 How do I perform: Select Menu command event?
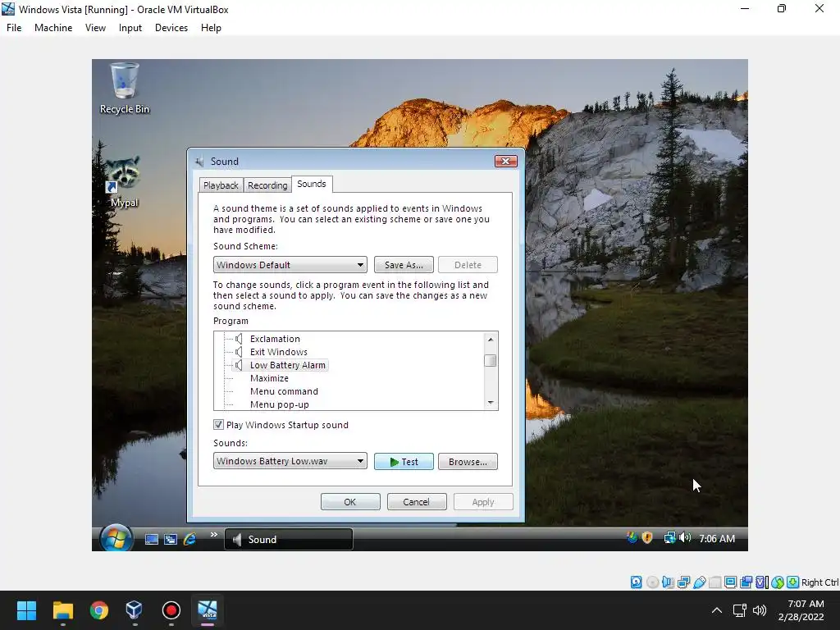click(284, 391)
